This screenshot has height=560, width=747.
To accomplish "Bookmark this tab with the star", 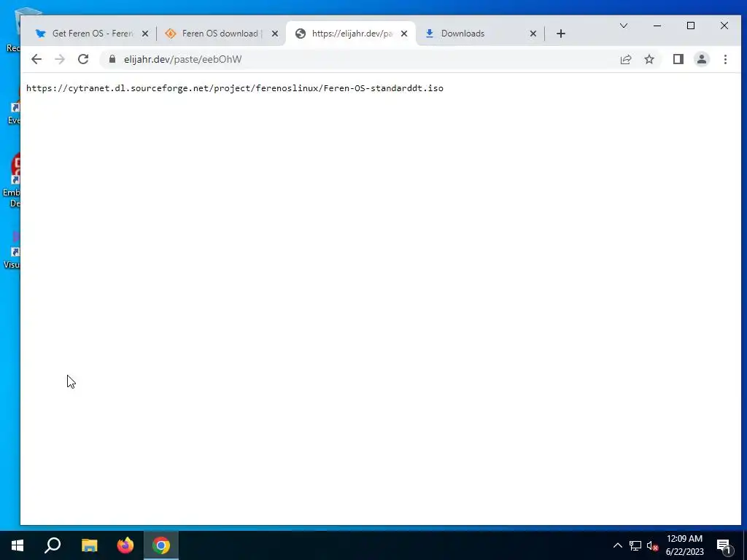I will pos(649,59).
